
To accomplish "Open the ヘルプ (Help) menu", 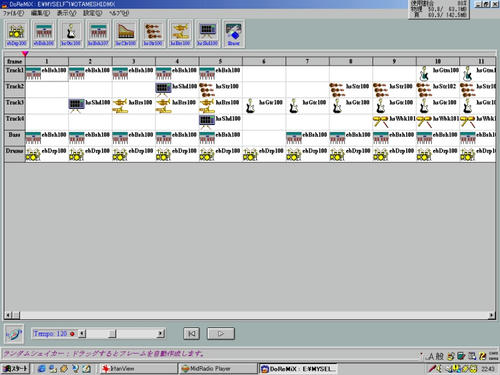I will click(x=119, y=13).
